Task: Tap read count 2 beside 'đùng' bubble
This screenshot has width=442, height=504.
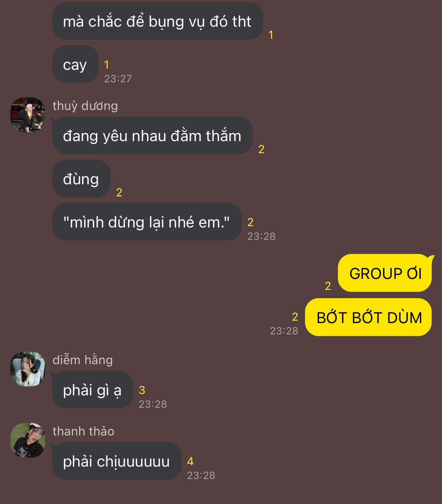Action: click(119, 192)
